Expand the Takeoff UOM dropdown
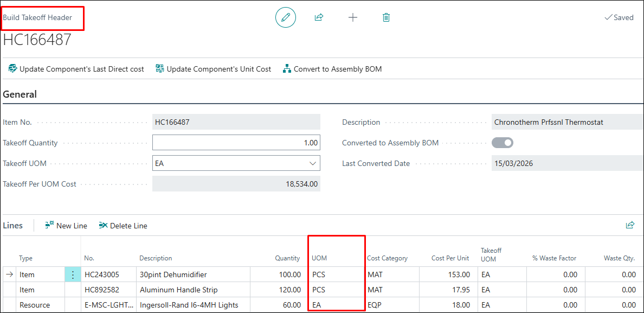644x313 pixels. tap(312, 163)
